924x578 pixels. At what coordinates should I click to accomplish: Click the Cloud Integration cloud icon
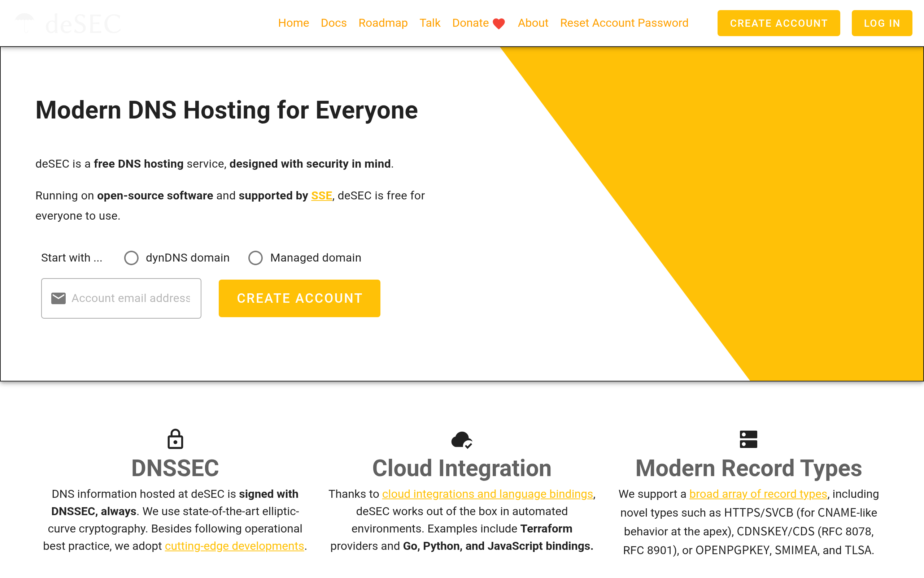click(x=462, y=440)
